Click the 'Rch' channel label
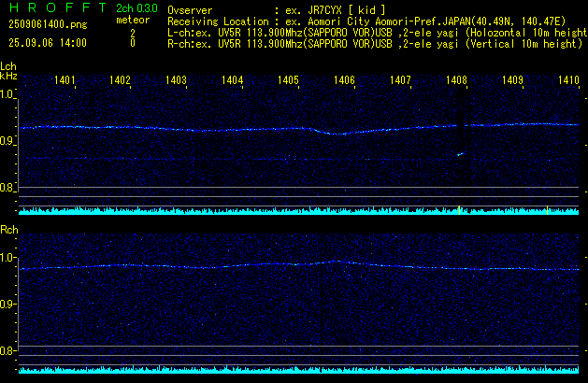 click(9, 230)
